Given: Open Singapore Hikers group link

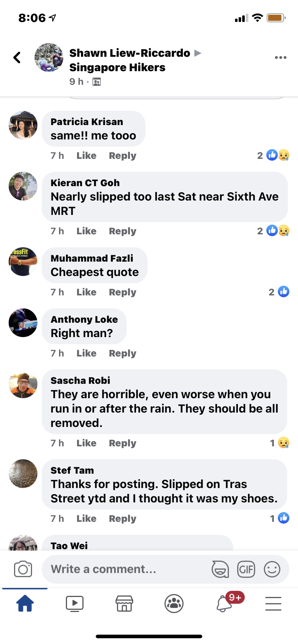Looking at the screenshot, I should (x=117, y=67).
